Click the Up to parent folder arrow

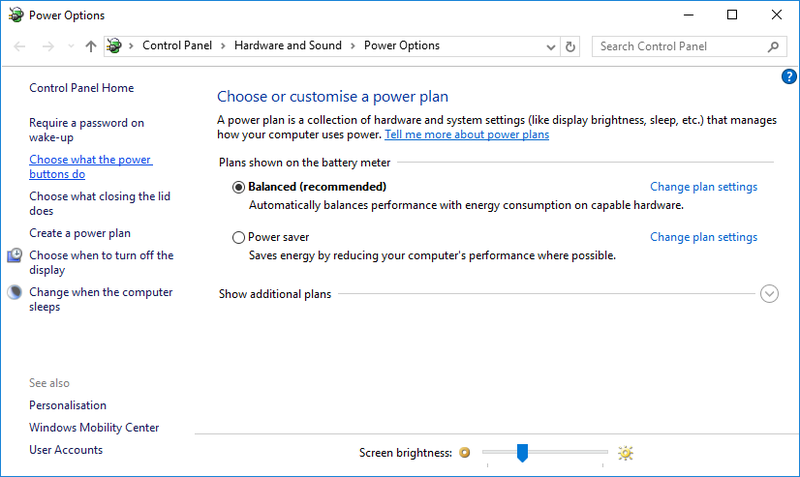pos(91,46)
